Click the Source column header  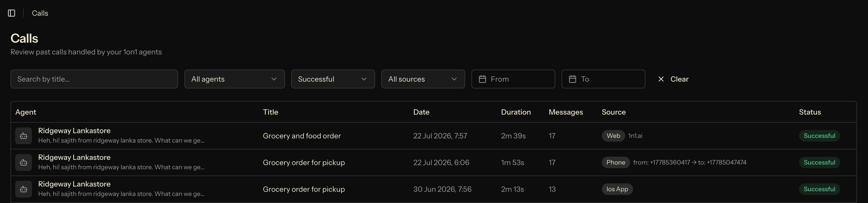pos(614,112)
